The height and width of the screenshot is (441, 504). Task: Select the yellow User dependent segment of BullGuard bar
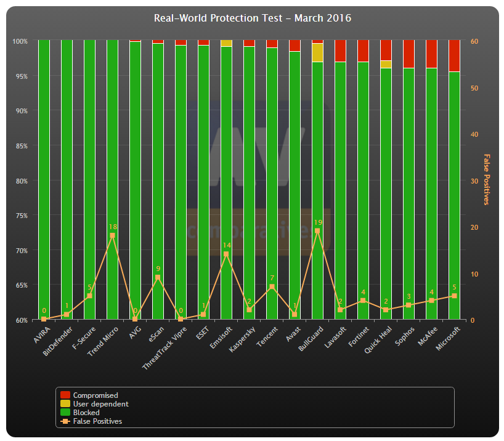317,52
